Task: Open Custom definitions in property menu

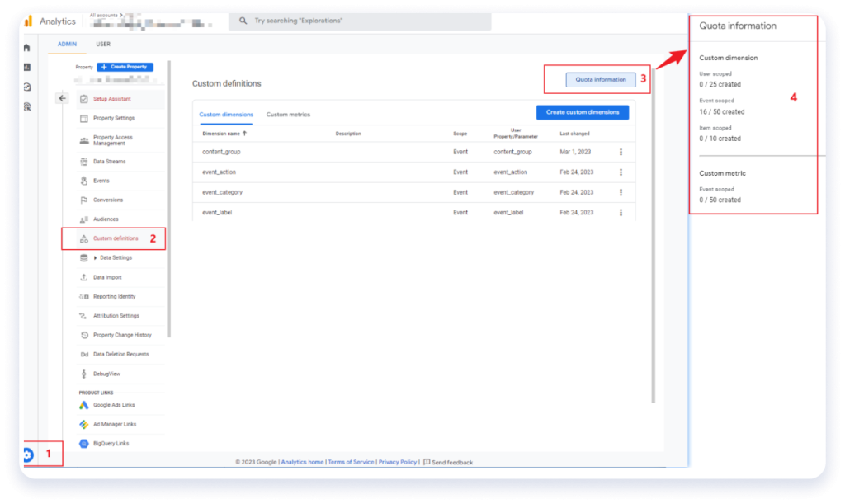Action: pyautogui.click(x=116, y=238)
